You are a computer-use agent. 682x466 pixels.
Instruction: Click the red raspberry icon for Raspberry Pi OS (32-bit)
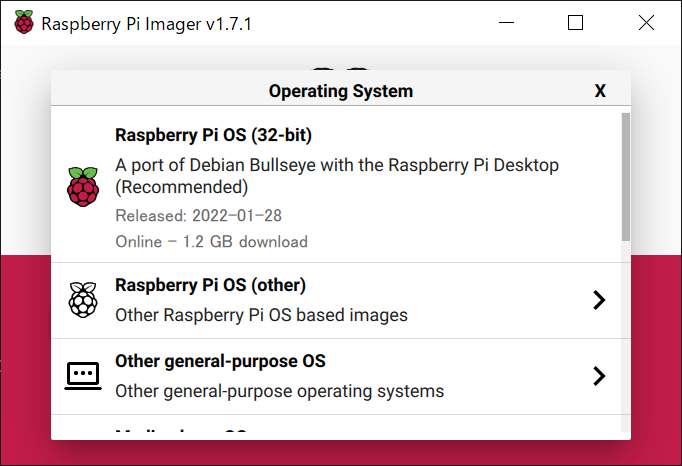(x=83, y=187)
